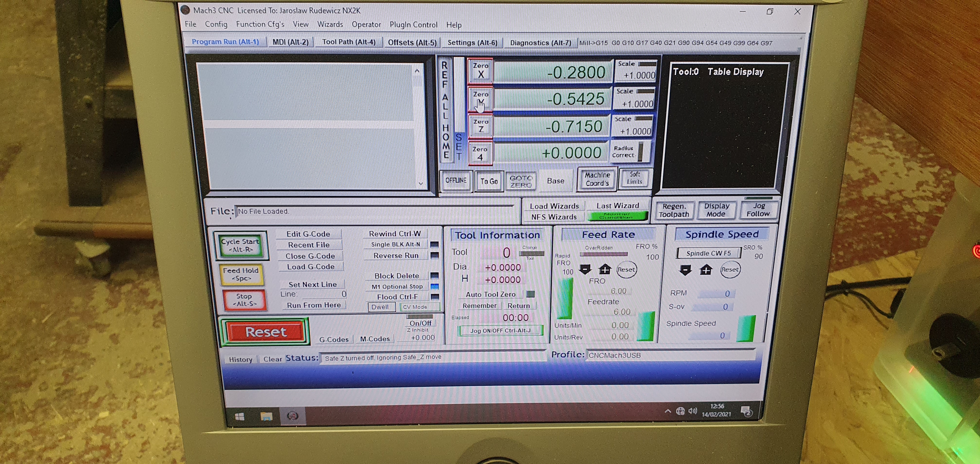The image size is (980, 464).
Task: Open the Help menu
Action: pos(454,25)
